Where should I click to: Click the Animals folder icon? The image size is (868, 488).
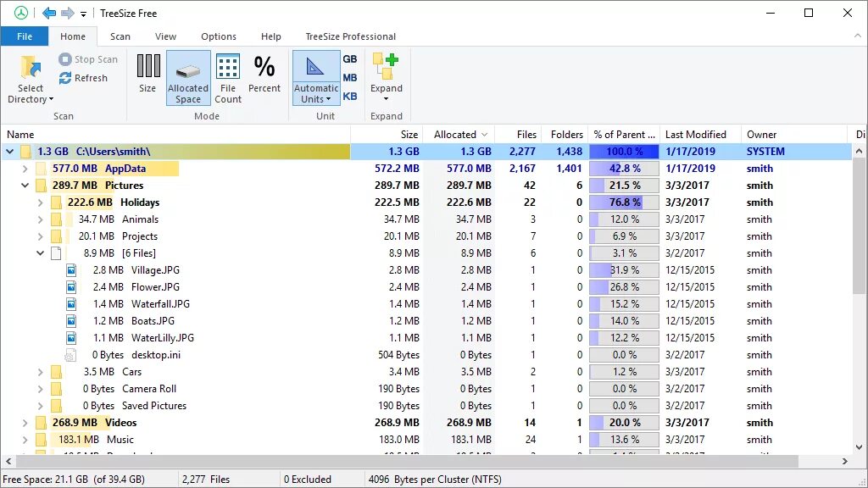[56, 219]
